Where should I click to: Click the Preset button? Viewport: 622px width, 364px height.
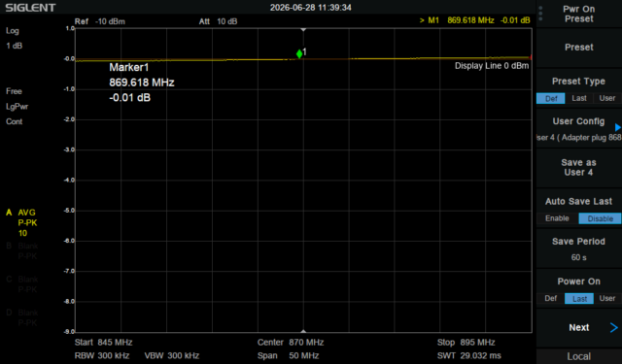click(579, 48)
